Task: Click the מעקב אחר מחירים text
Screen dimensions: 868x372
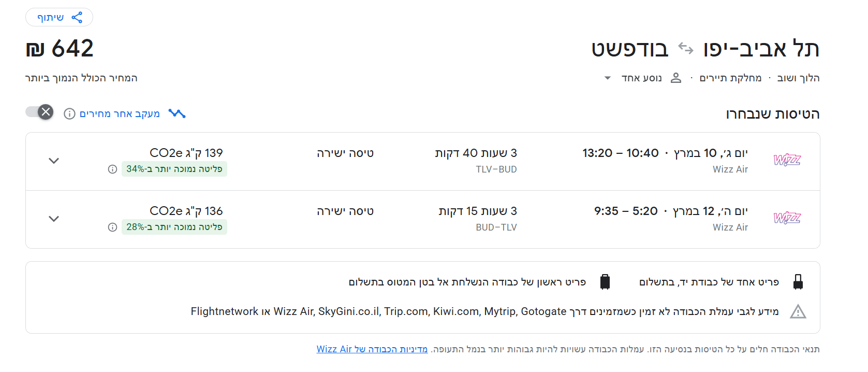Action: tap(121, 113)
